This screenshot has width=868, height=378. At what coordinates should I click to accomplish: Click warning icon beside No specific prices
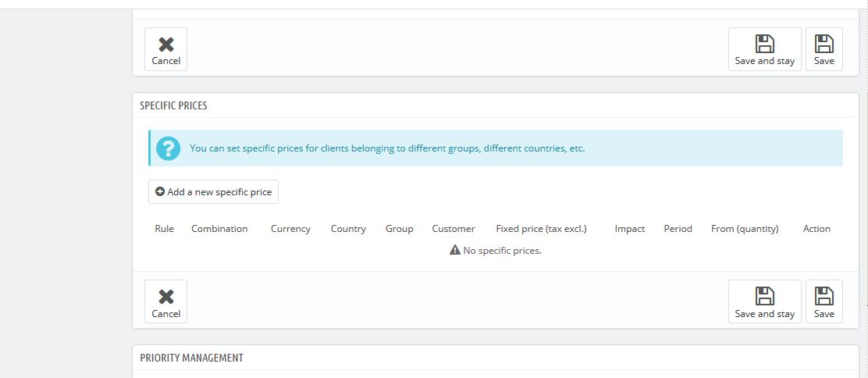455,250
